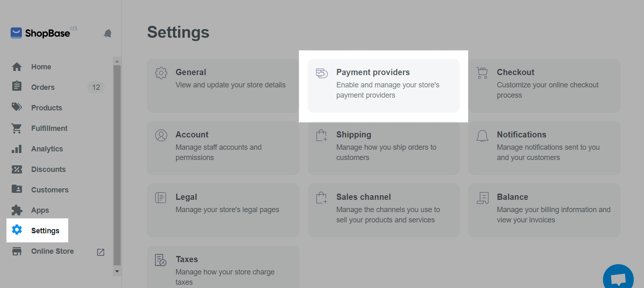Image resolution: width=644 pixels, height=288 pixels.
Task: Select the Products tag icon
Action: [17, 107]
